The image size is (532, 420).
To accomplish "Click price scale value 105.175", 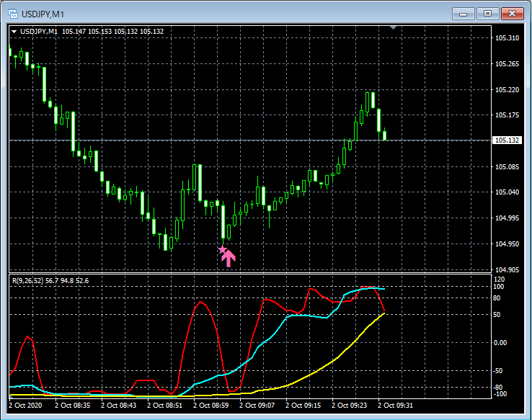I will [x=507, y=115].
